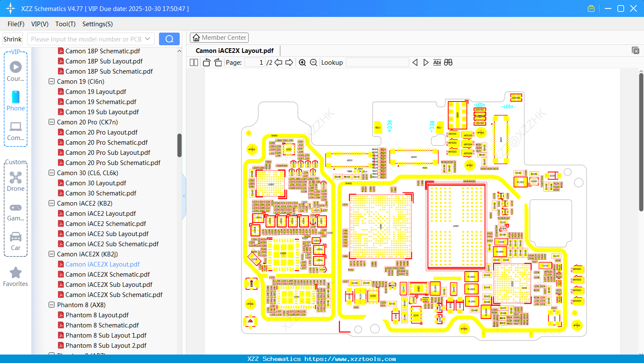The width and height of the screenshot is (644, 363).
Task: Click the PDF viewer vertical scrollbar thumb
Action: coord(641,142)
